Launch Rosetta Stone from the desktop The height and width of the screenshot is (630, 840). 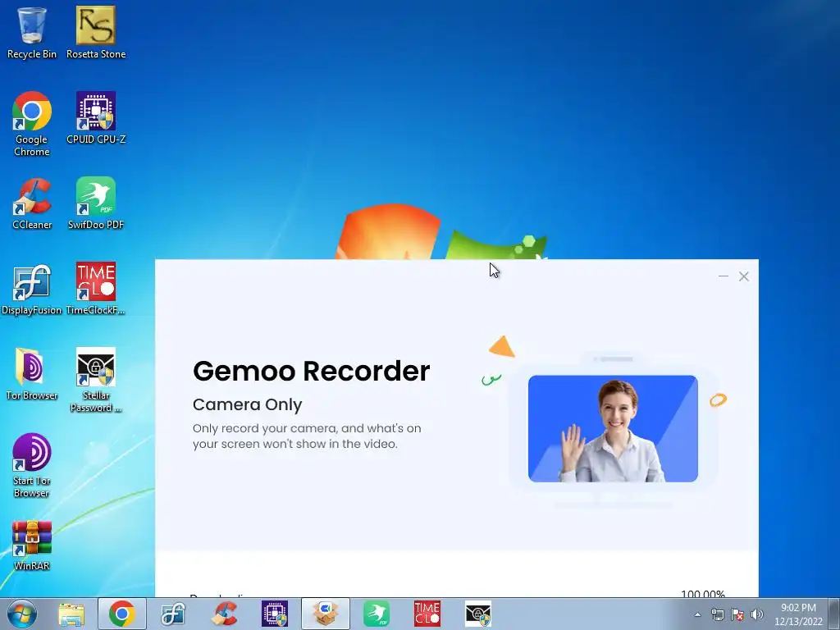(96, 32)
